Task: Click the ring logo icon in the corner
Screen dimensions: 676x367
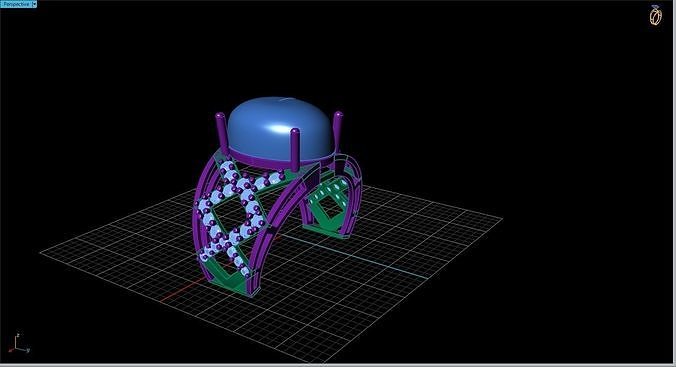Action: (655, 16)
